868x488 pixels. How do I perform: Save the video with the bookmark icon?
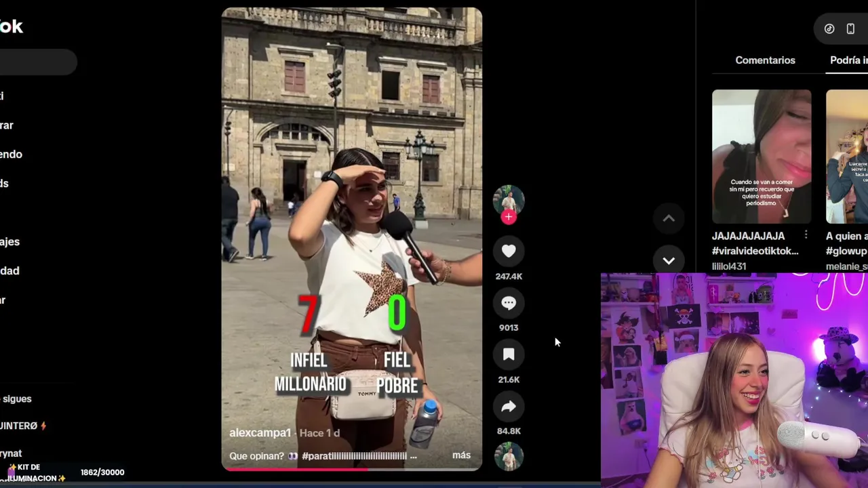[x=509, y=354]
